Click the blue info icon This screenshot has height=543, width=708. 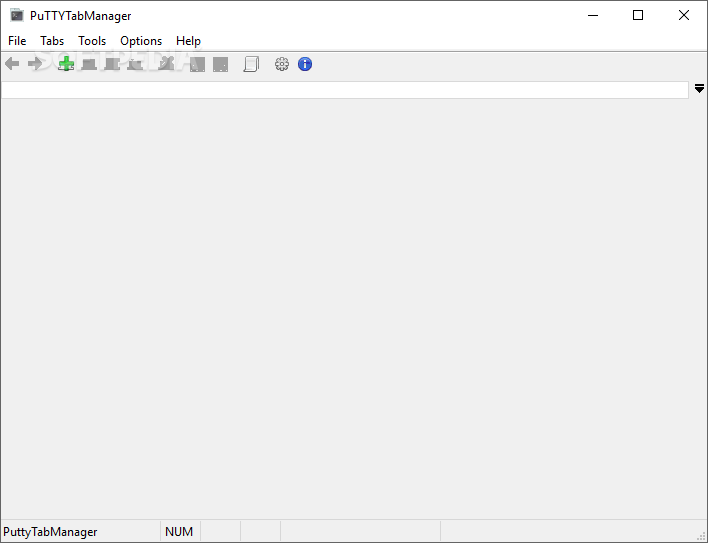click(x=305, y=64)
